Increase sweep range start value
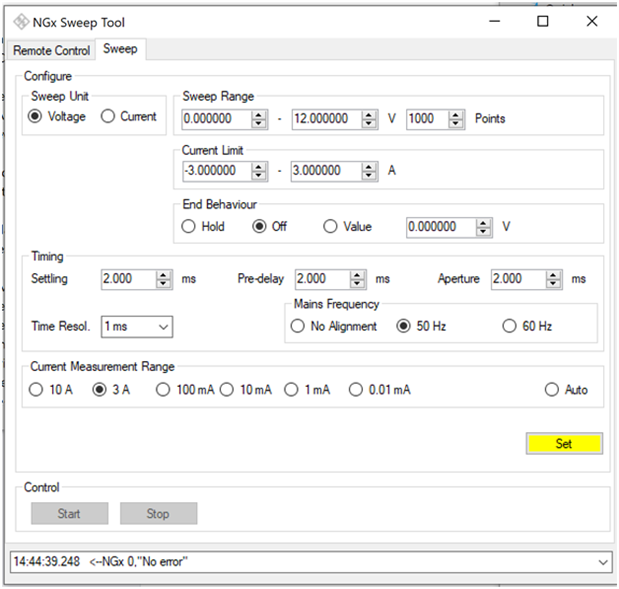 click(x=259, y=114)
